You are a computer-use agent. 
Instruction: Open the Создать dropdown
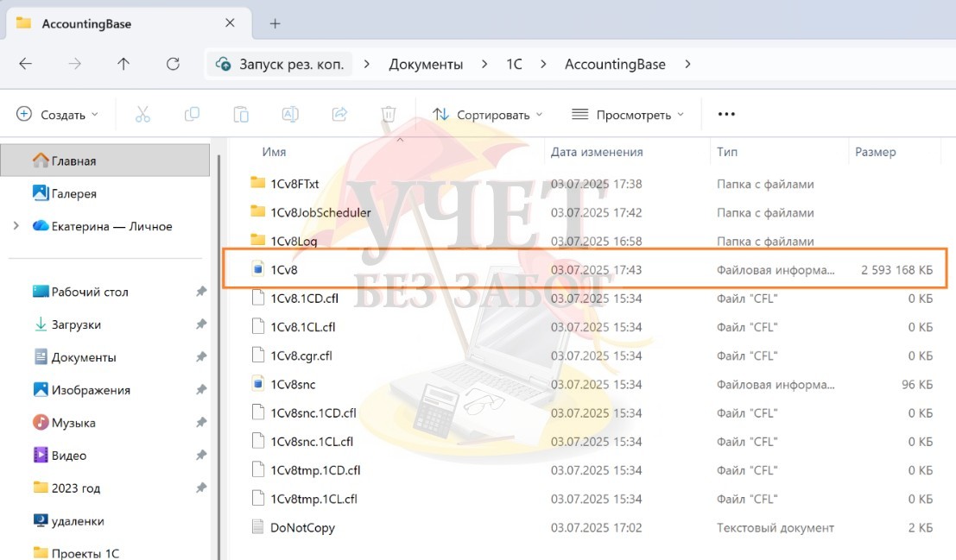[x=57, y=114]
